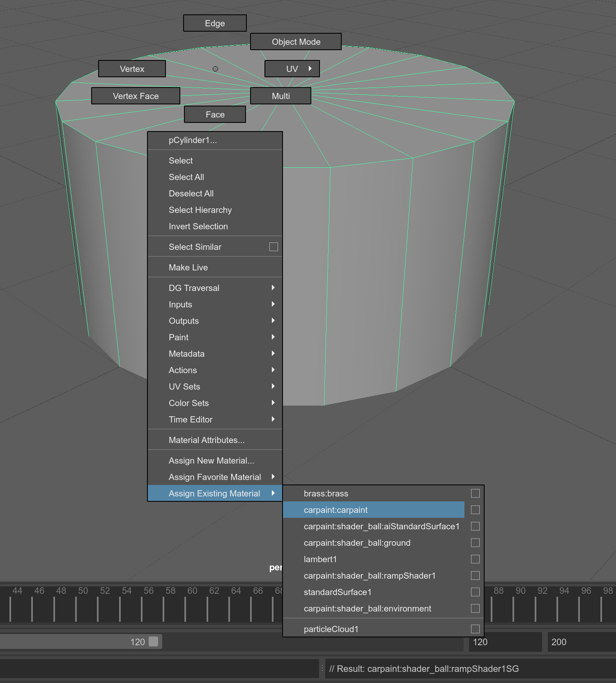Choose Invert Selection
The image size is (616, 683).
tap(215, 226)
